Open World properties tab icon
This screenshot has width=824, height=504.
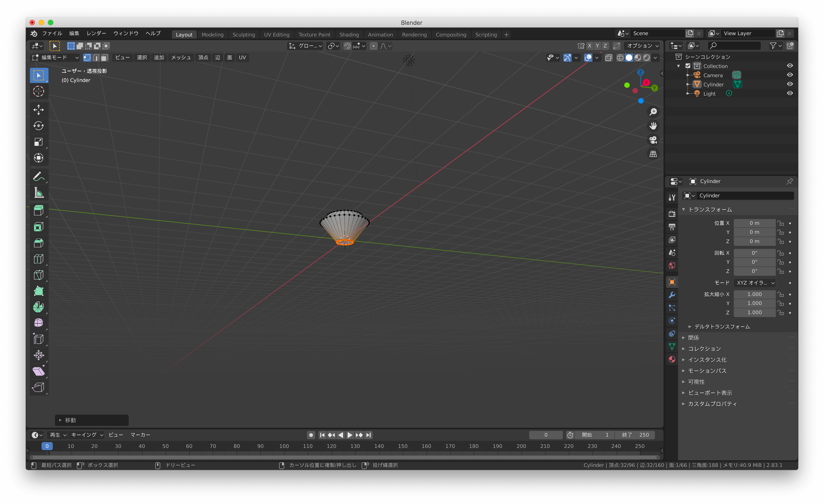(x=672, y=266)
